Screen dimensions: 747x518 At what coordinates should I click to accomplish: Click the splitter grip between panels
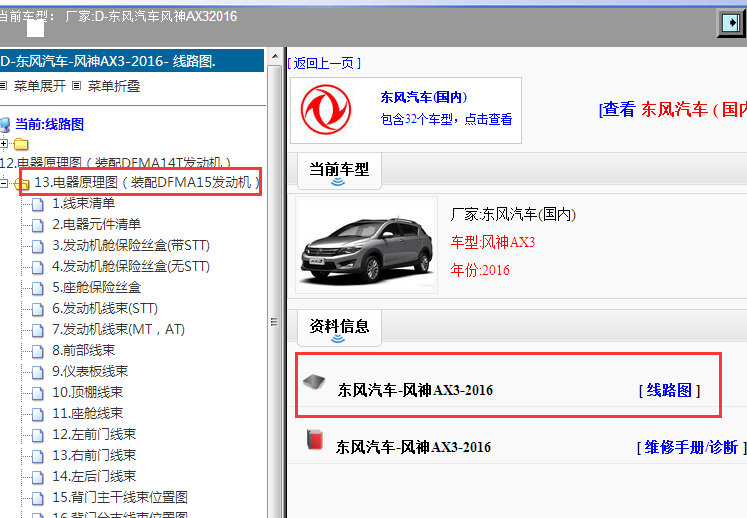[274, 322]
